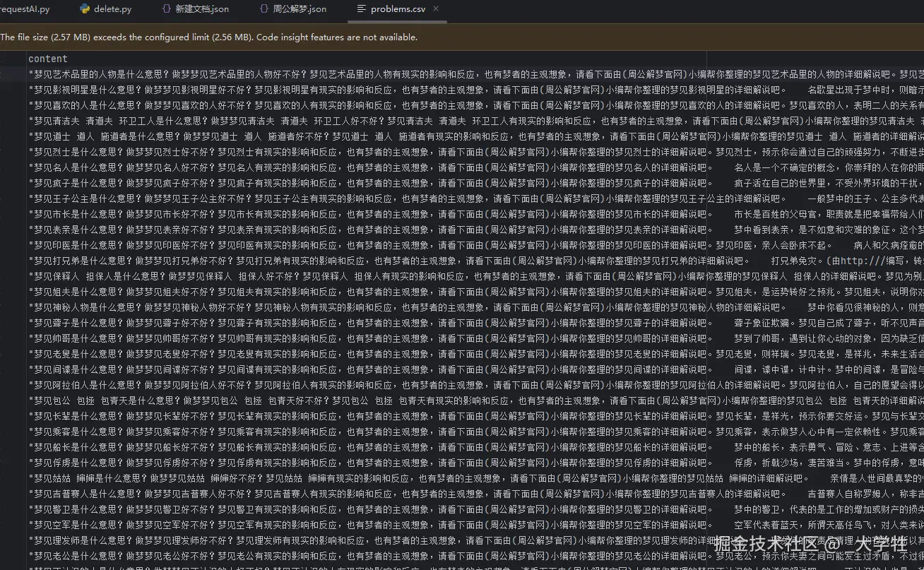The image size is (924, 570).
Task: Click the line starting 梦见俘虏是什么意思
Action: click(x=476, y=463)
